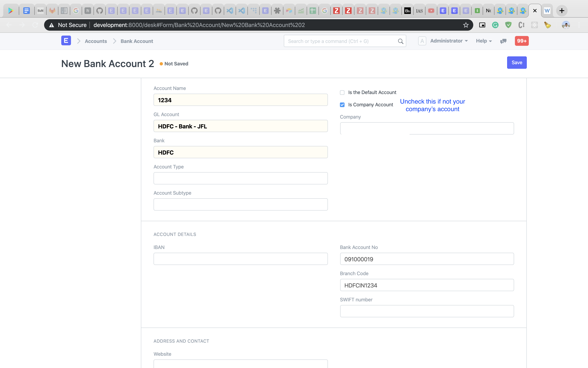Edit the Branch Code field
The image size is (588, 368).
coord(427,285)
